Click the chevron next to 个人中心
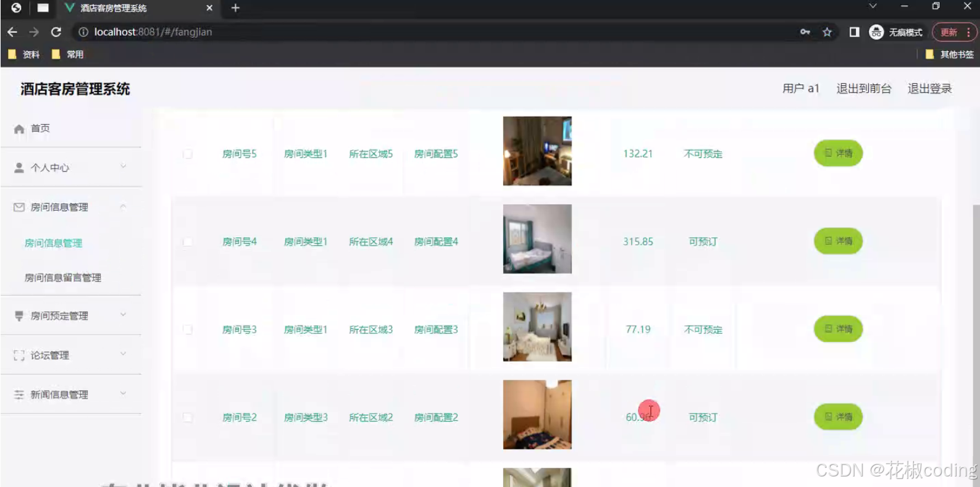The height and width of the screenshot is (487, 980). pyautogui.click(x=123, y=167)
